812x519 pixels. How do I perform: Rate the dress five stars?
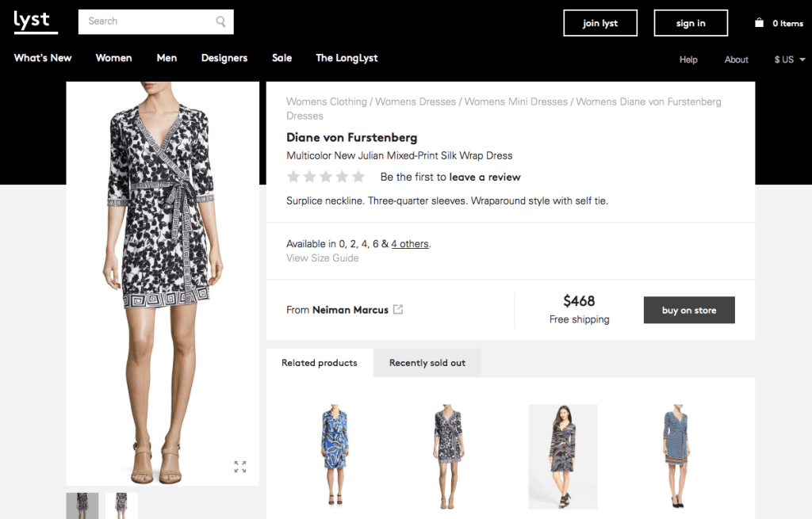(358, 177)
